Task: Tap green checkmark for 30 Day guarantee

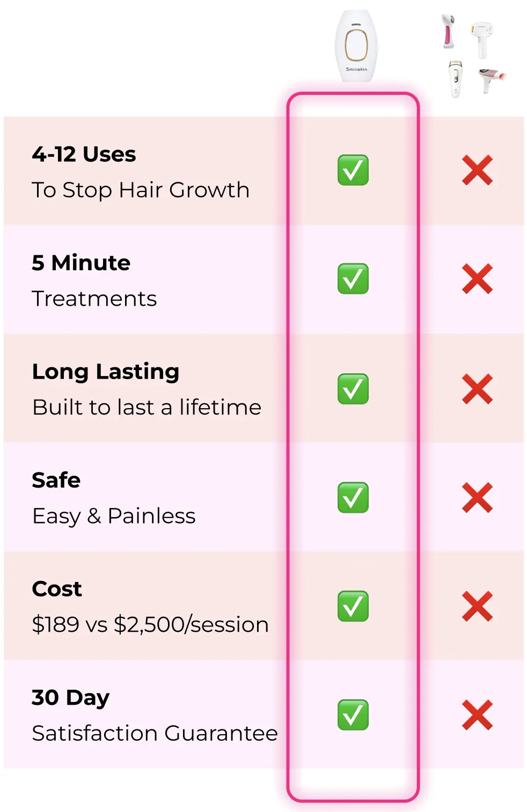Action: coord(353,715)
